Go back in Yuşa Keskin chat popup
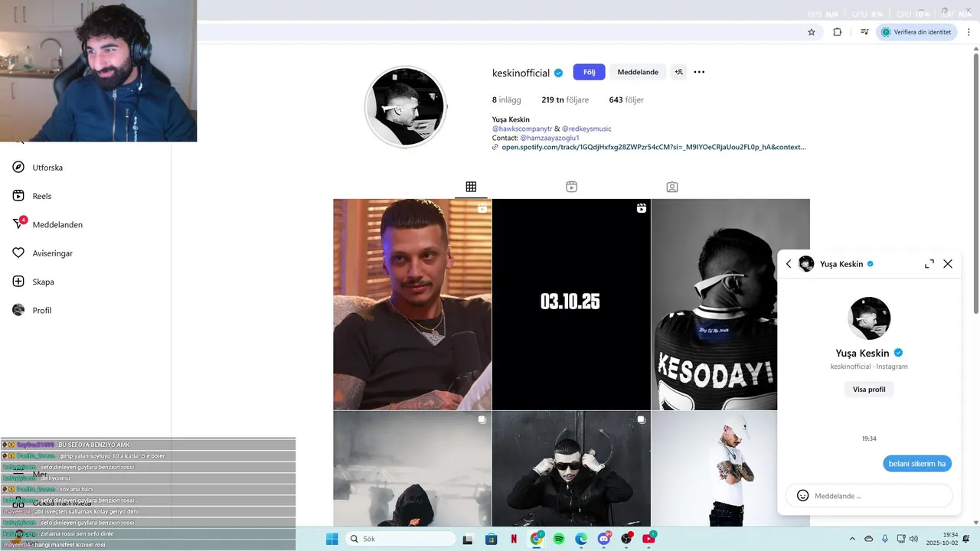The width and height of the screenshot is (980, 551). coord(789,264)
